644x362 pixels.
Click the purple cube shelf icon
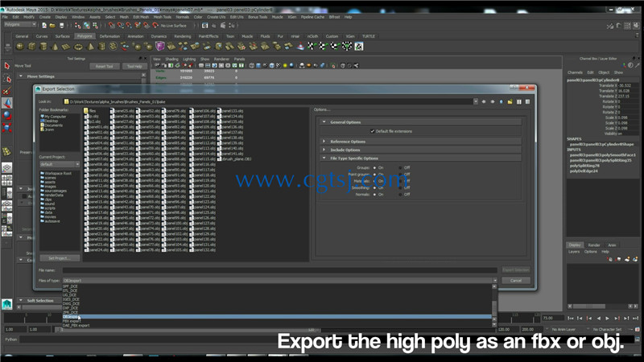click(159, 47)
